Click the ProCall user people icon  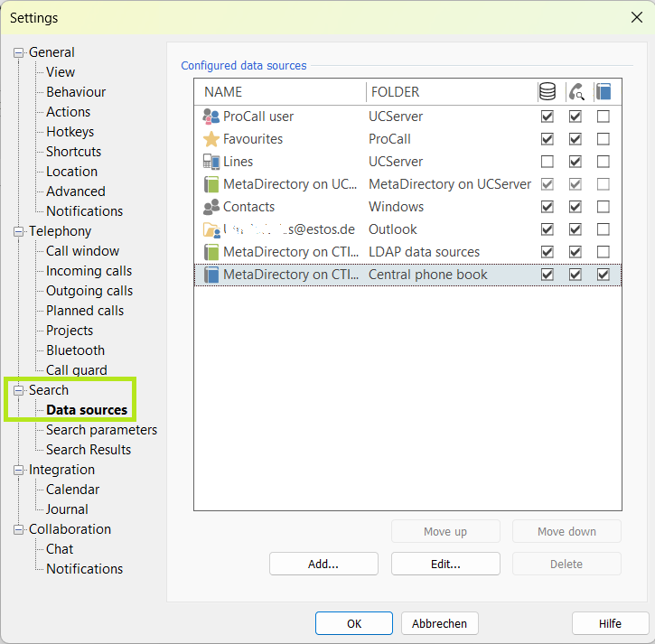(211, 117)
